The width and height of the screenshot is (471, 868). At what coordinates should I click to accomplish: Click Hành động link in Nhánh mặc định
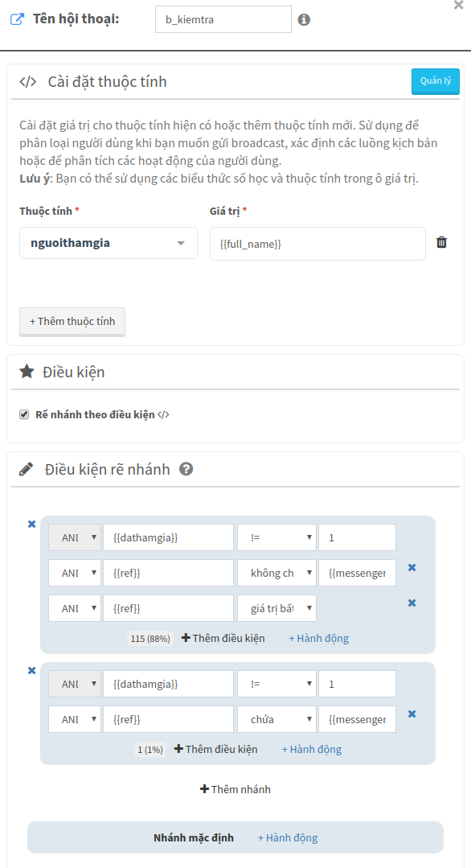pyautogui.click(x=288, y=837)
